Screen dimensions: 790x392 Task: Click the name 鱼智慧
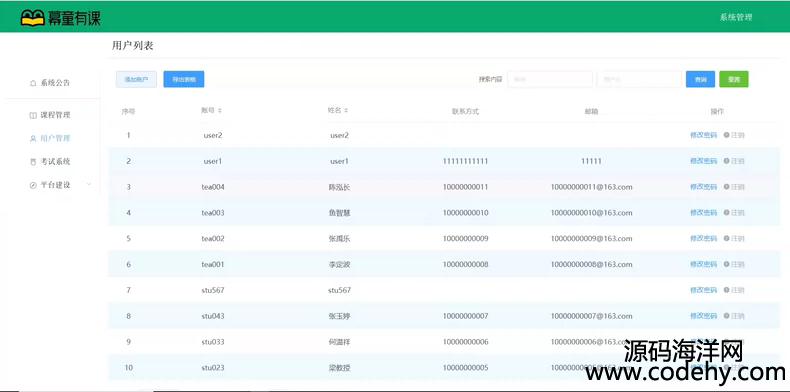pyautogui.click(x=339, y=213)
